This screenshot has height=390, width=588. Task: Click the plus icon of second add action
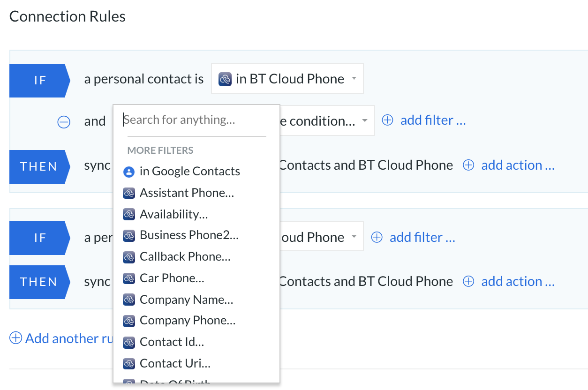(468, 281)
